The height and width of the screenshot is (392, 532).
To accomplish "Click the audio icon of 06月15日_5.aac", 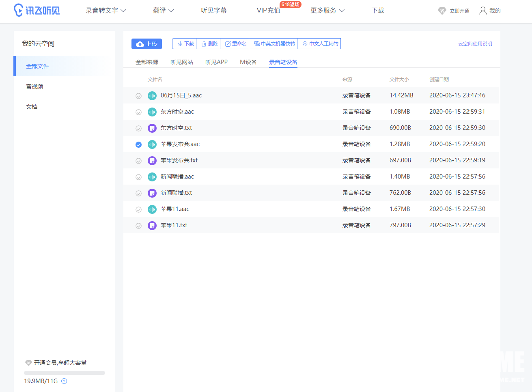I will (152, 96).
